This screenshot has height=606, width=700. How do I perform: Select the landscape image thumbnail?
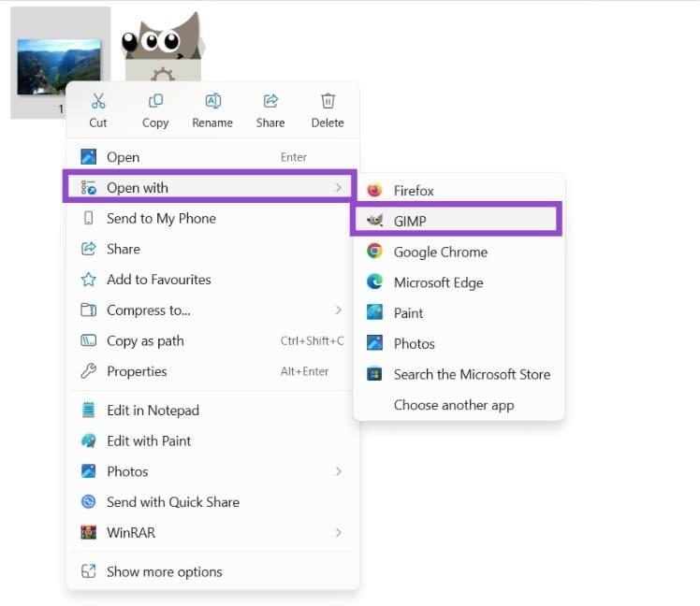tap(60, 65)
